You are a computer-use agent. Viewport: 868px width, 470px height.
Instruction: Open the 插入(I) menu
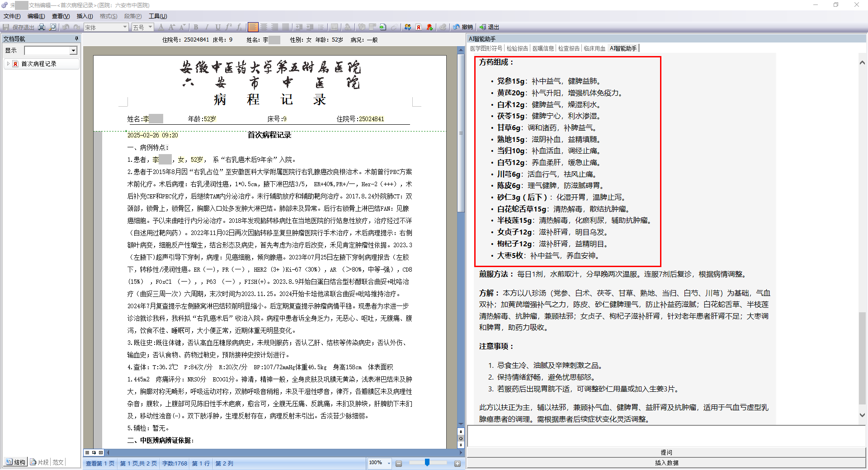tap(85, 16)
